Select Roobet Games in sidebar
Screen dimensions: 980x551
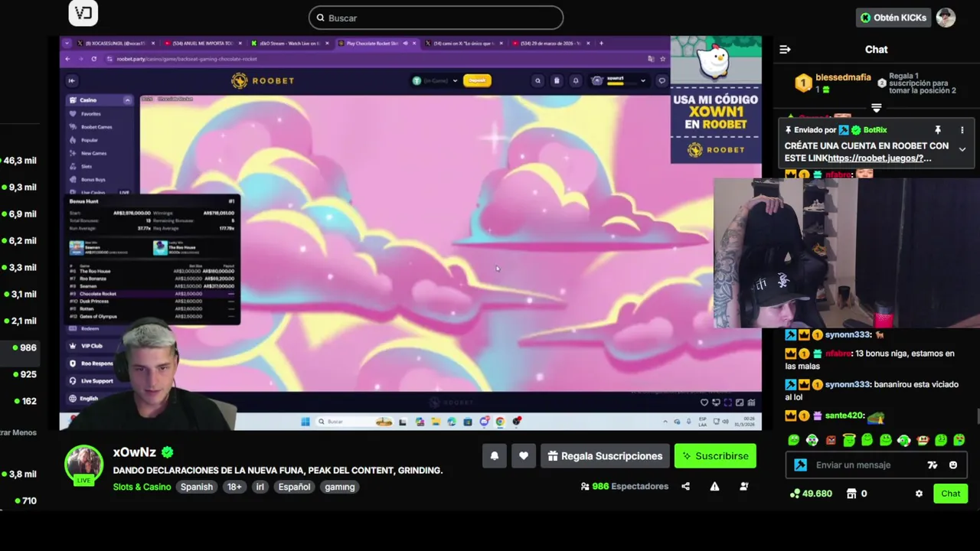96,127
